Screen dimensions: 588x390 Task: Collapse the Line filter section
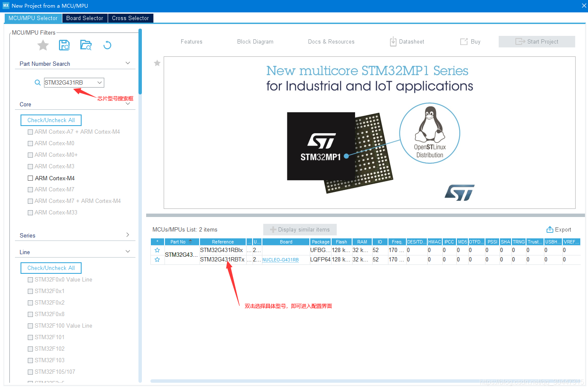click(128, 252)
